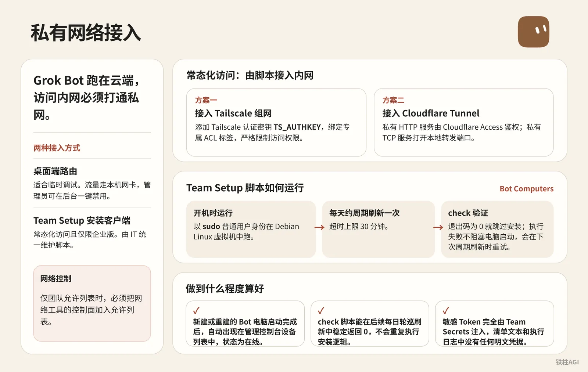
Task: Click the text '以 sudo 普通用户身份在 Debian Linux 虚拟机中跑。'
Action: [x=246, y=231]
